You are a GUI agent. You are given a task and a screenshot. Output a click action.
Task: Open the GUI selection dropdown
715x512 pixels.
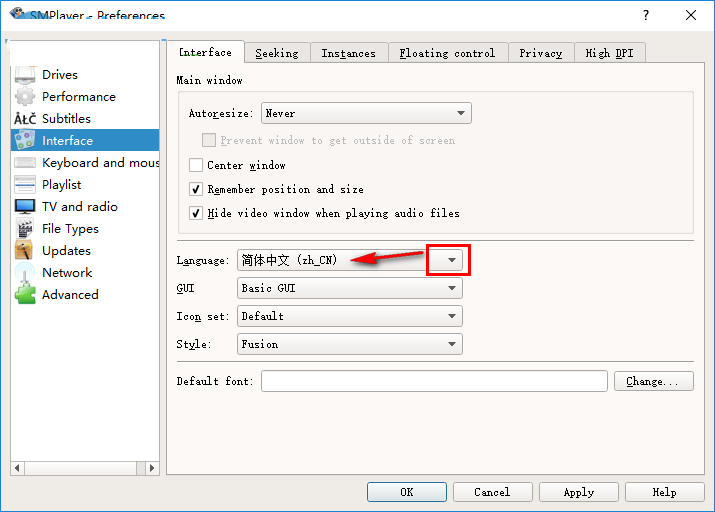point(350,288)
